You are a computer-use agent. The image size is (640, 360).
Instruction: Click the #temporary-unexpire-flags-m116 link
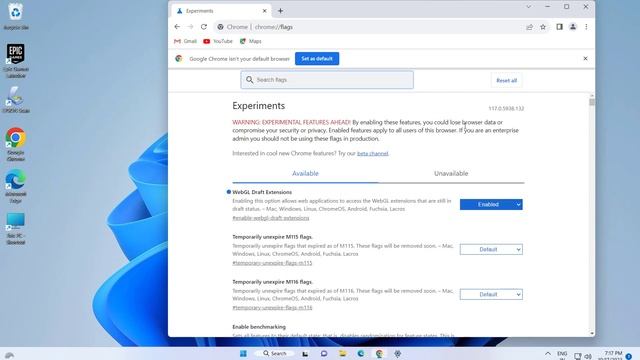(272, 308)
